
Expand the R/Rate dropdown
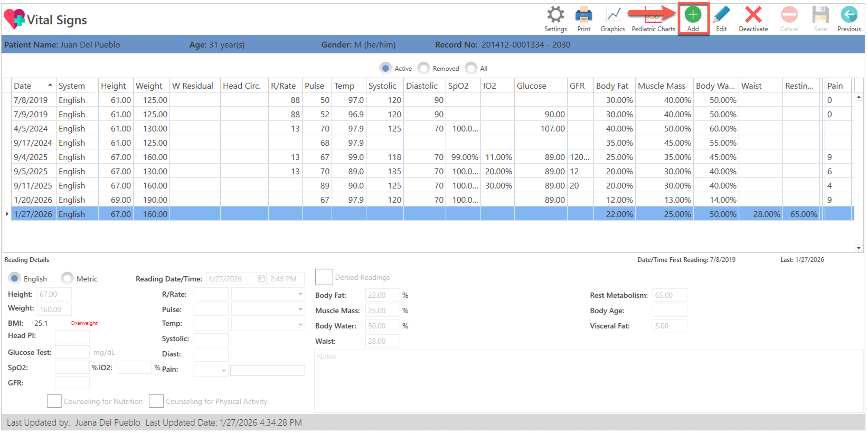tap(300, 294)
